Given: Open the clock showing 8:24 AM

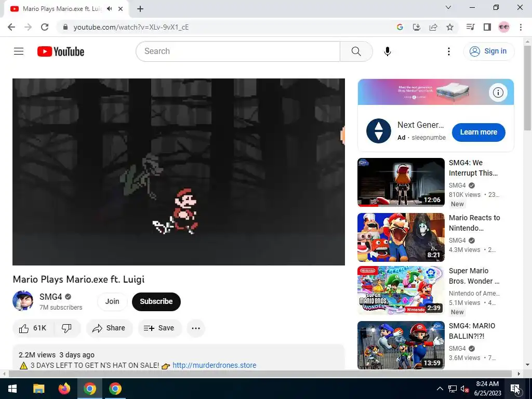Looking at the screenshot, I should pos(487,389).
